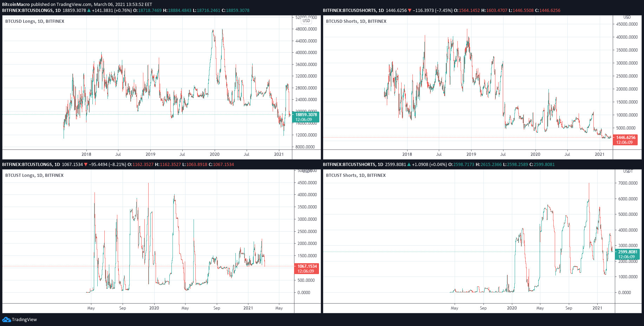Click the 'published on TradingView.com' text
The image size is (644, 326).
point(61,5)
